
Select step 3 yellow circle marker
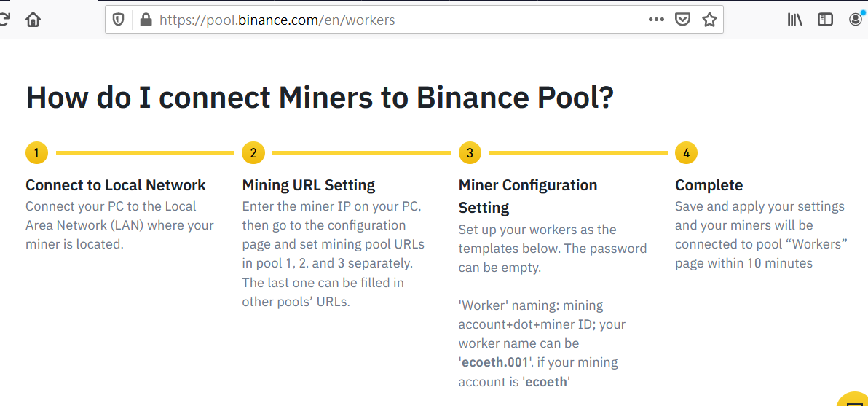click(470, 153)
